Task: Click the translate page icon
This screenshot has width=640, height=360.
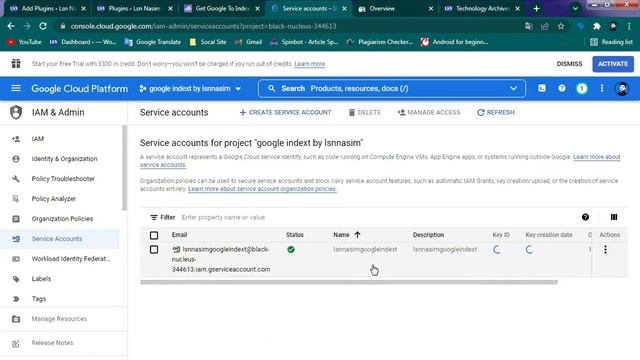Action: (x=529, y=26)
